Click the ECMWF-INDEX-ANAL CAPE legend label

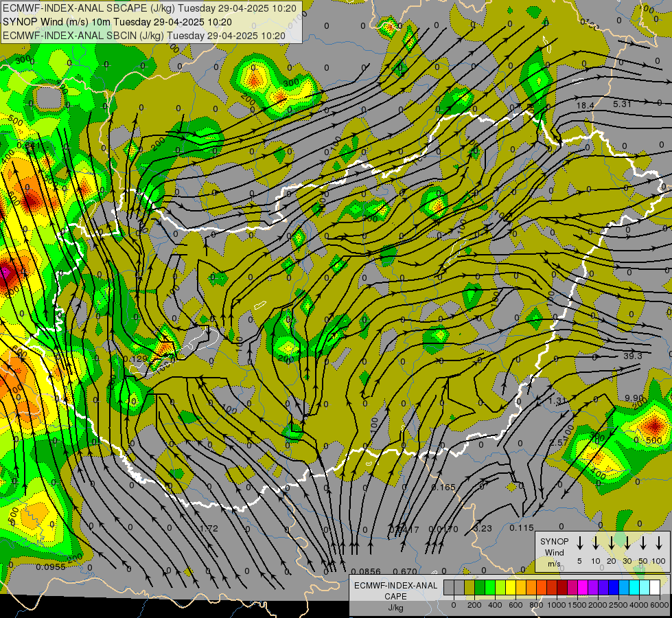[395, 591]
